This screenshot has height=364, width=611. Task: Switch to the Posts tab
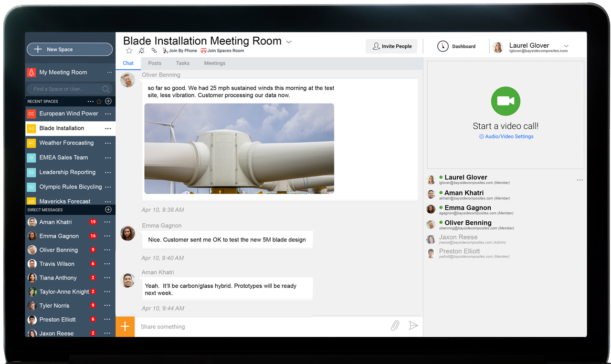155,63
